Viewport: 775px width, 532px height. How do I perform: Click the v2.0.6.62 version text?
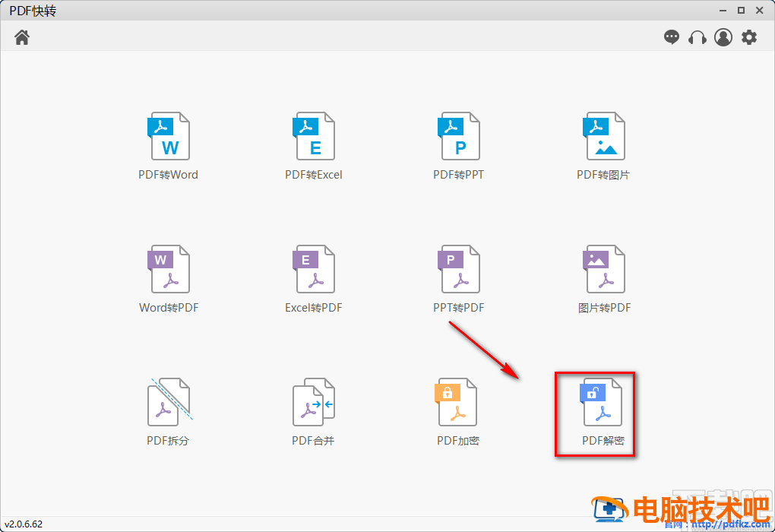tap(24, 524)
